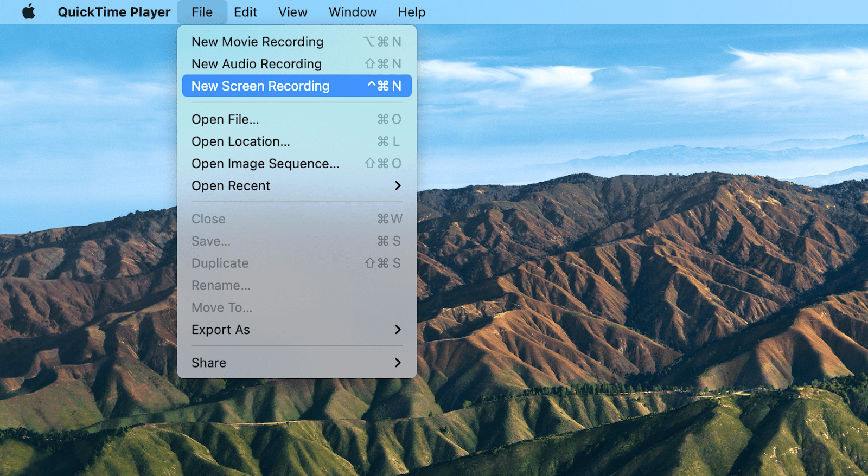Click the greyed-out Move To... entry
868x476 pixels.
[x=297, y=308]
